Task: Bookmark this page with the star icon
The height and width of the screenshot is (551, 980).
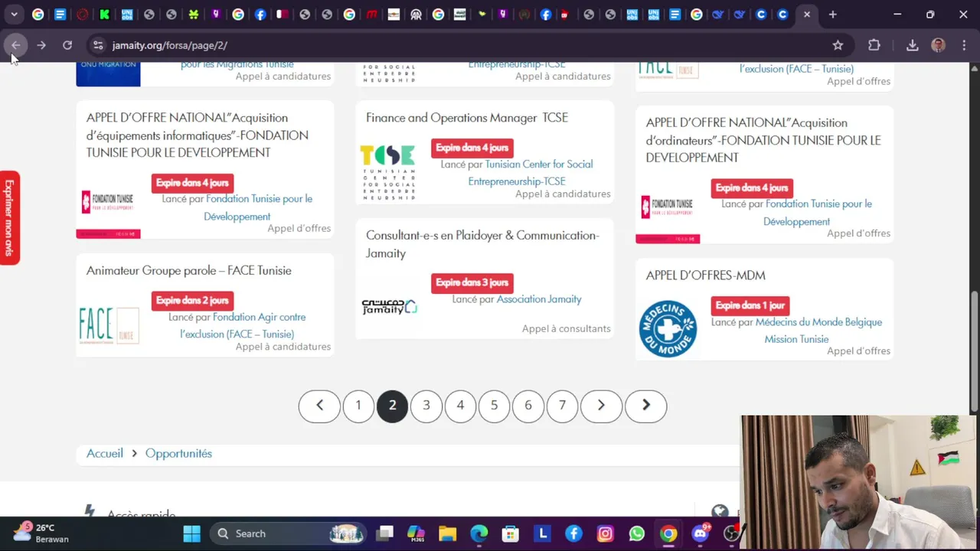Action: tap(838, 45)
